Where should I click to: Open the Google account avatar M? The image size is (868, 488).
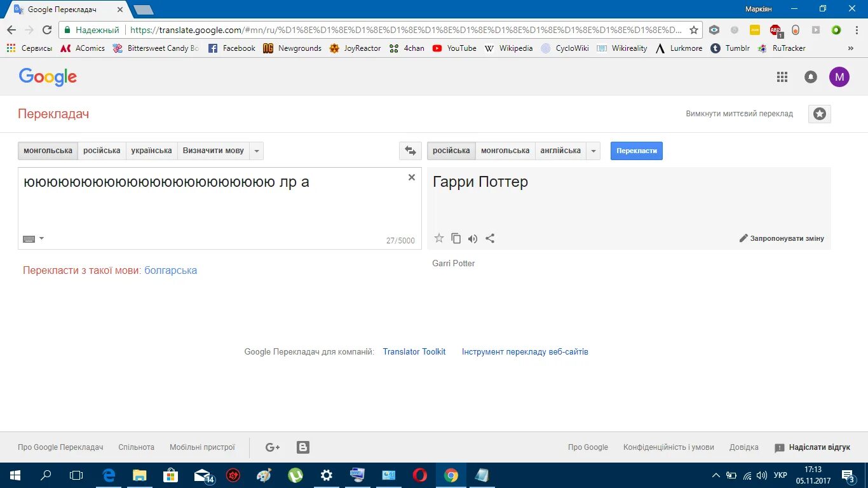pyautogui.click(x=839, y=77)
